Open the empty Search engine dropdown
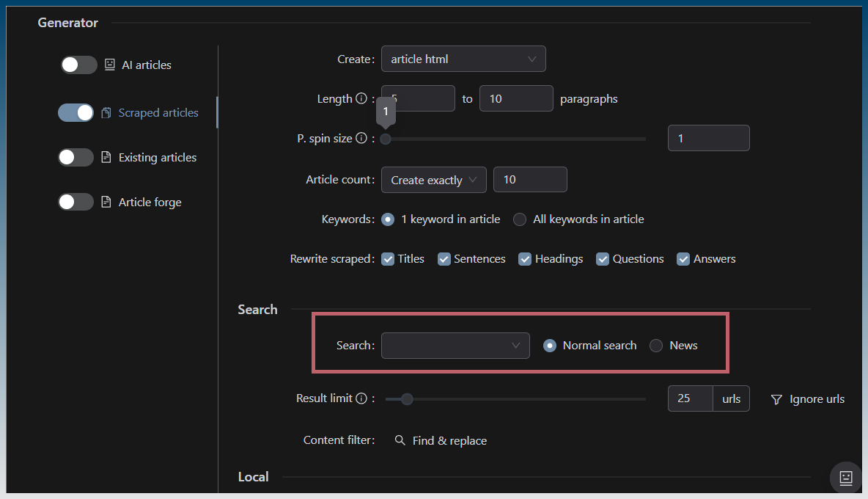The image size is (868, 499). (455, 346)
